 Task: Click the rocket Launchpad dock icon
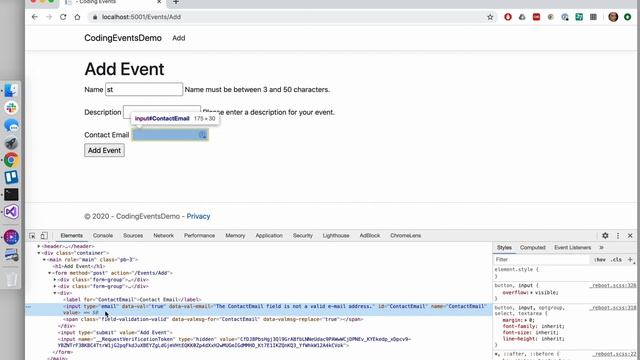[11, 143]
